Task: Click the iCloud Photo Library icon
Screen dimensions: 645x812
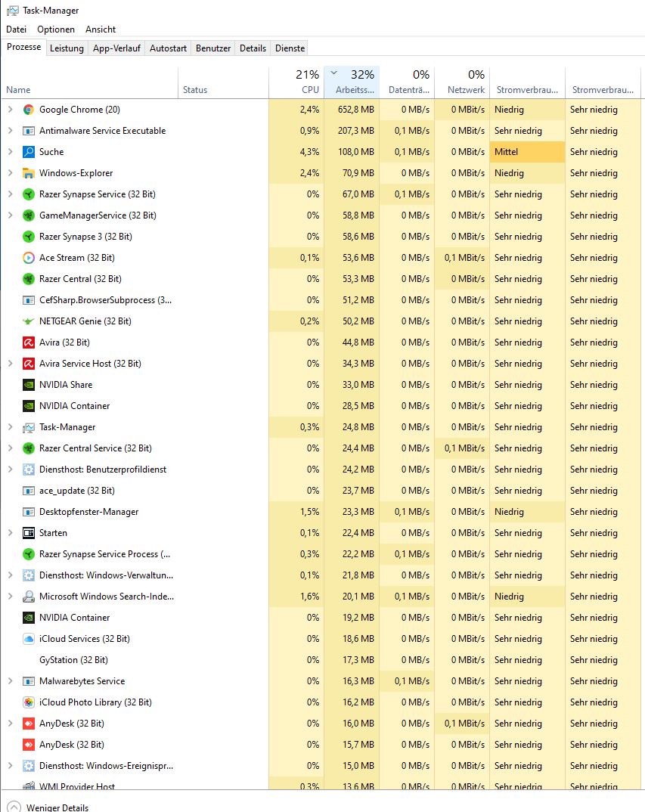Action: [29, 702]
